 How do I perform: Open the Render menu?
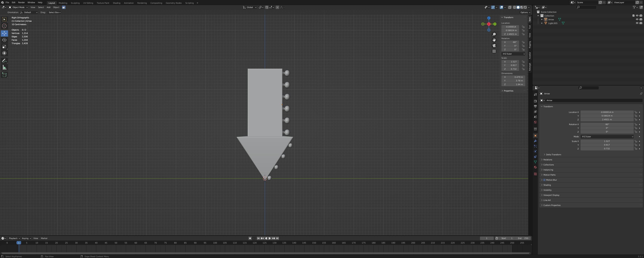point(21,2)
